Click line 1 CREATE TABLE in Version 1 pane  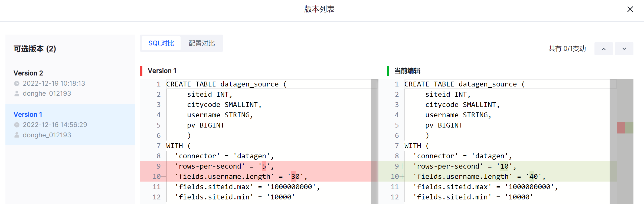(x=226, y=84)
